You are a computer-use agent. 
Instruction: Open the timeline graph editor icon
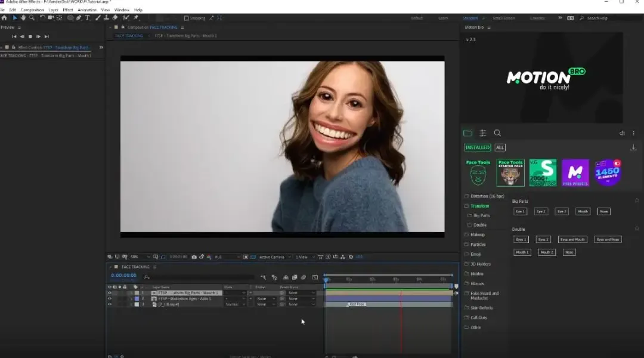point(315,277)
